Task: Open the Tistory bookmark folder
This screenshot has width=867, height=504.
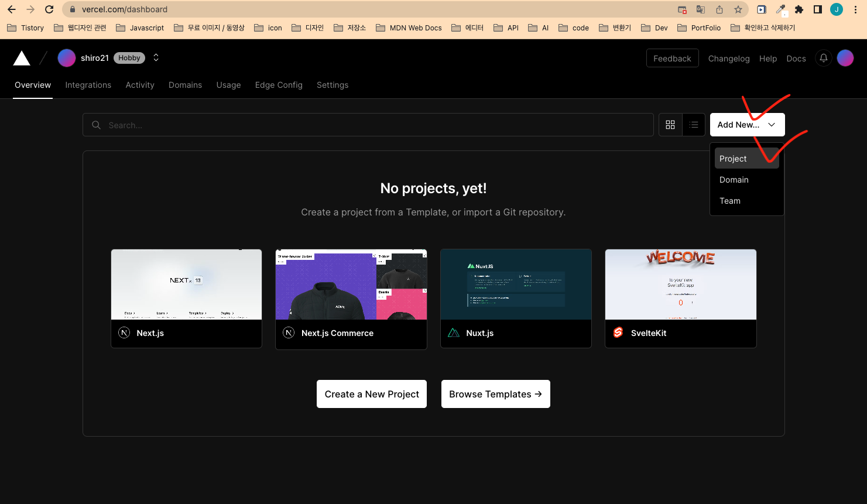Action: [x=25, y=28]
